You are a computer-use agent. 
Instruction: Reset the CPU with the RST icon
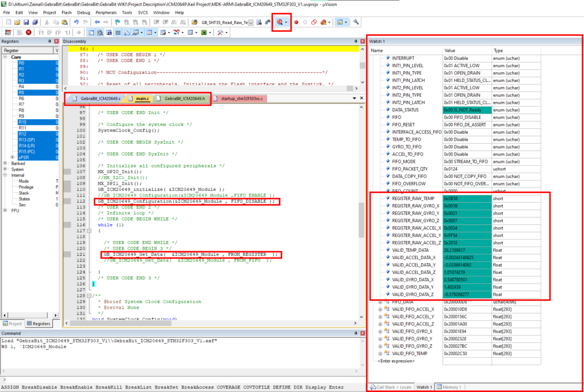click(x=8, y=32)
